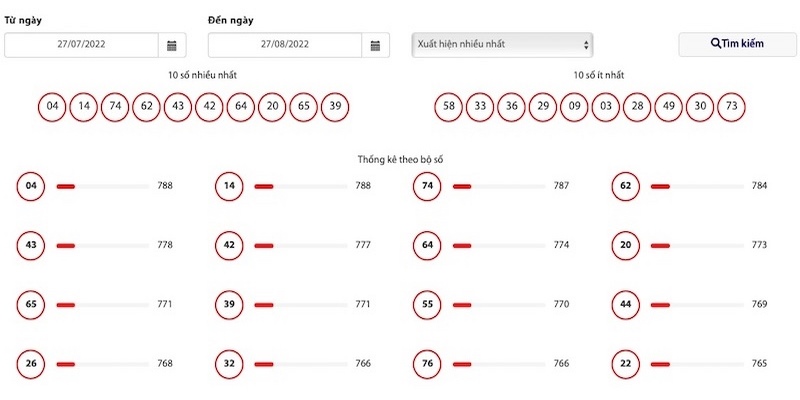The image size is (800, 400).
Task: Select ball 73 in least frequent row
Action: coord(731,107)
